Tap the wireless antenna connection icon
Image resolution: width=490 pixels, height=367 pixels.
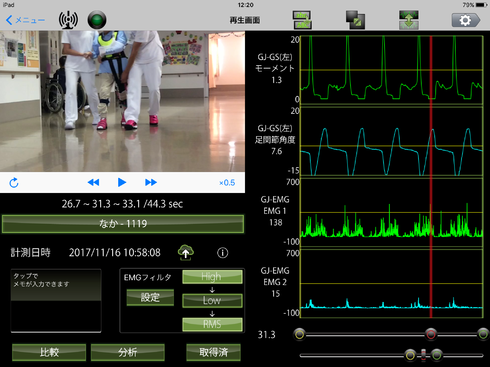click(68, 20)
